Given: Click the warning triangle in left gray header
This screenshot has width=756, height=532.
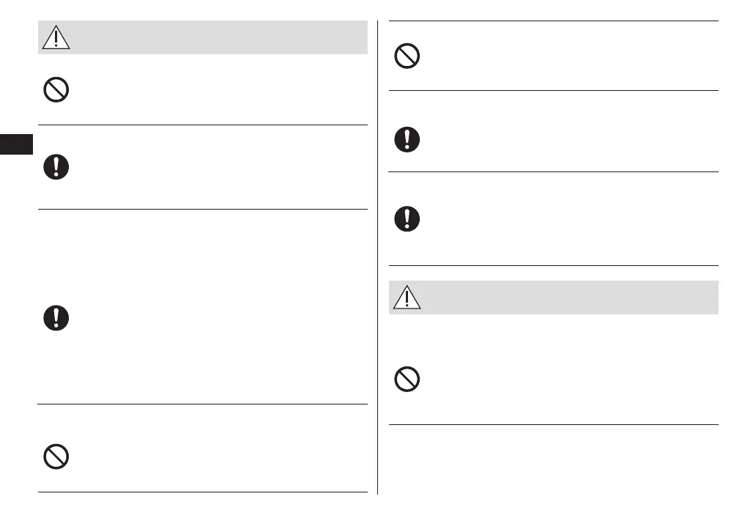Looking at the screenshot, I should 56,37.
